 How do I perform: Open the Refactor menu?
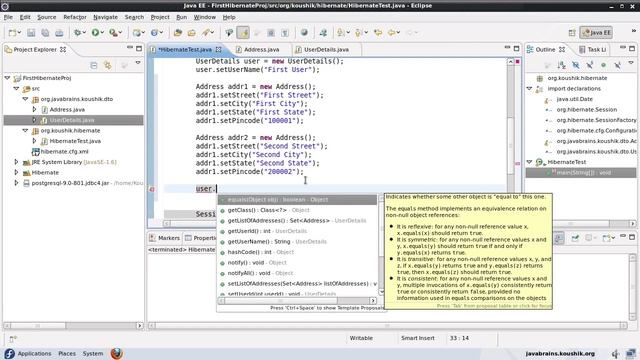click(x=75, y=17)
